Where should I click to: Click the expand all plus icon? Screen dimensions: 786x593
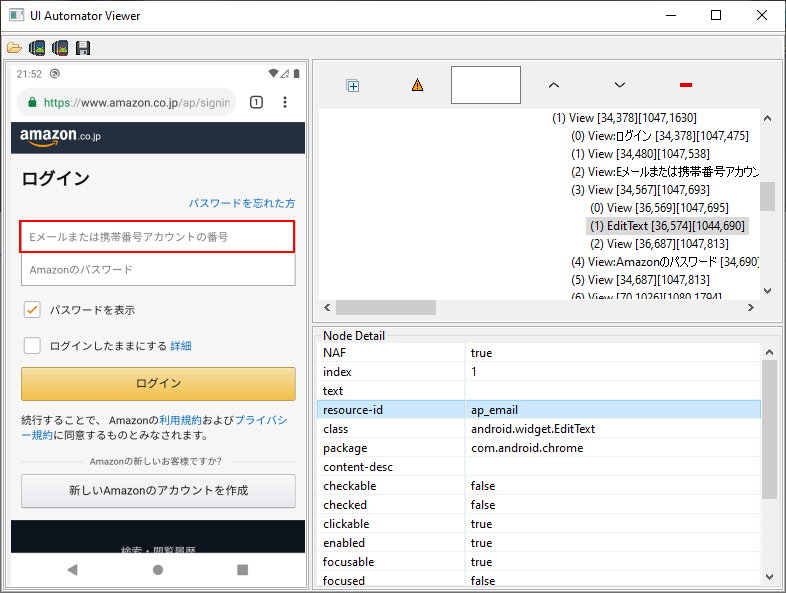pos(352,86)
